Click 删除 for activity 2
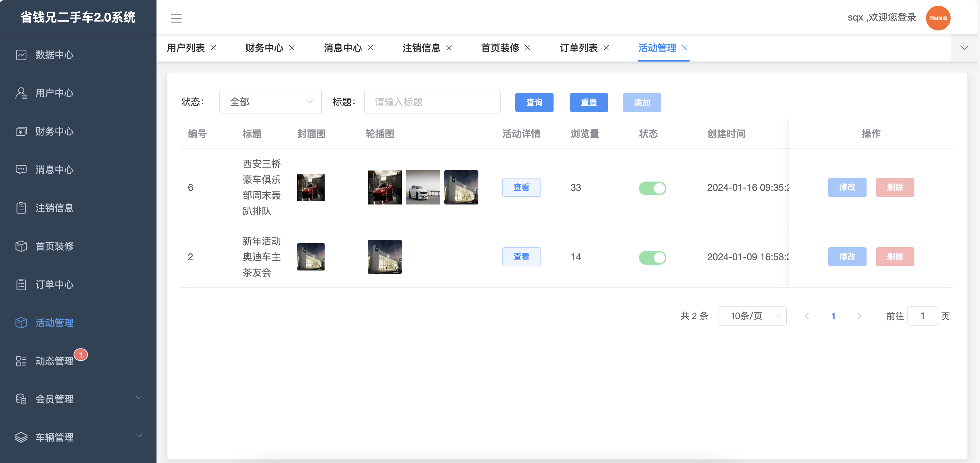The image size is (980, 463). click(x=895, y=256)
